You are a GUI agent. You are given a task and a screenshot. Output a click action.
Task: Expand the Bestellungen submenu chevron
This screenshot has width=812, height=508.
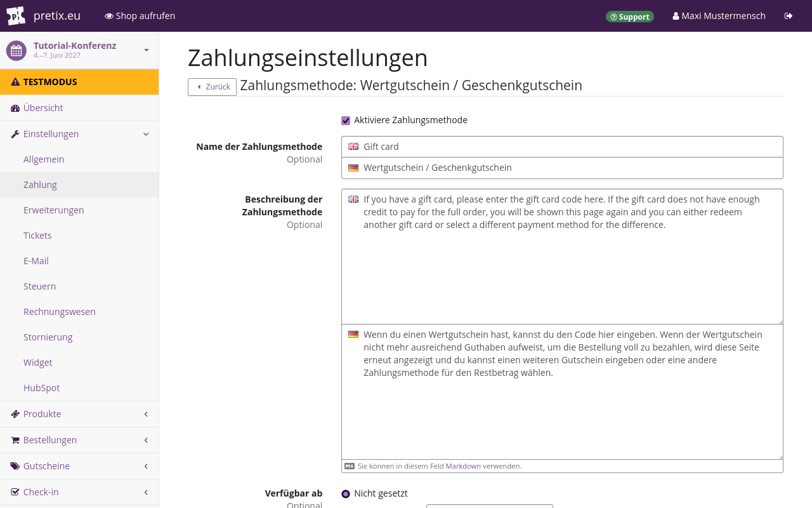click(146, 440)
